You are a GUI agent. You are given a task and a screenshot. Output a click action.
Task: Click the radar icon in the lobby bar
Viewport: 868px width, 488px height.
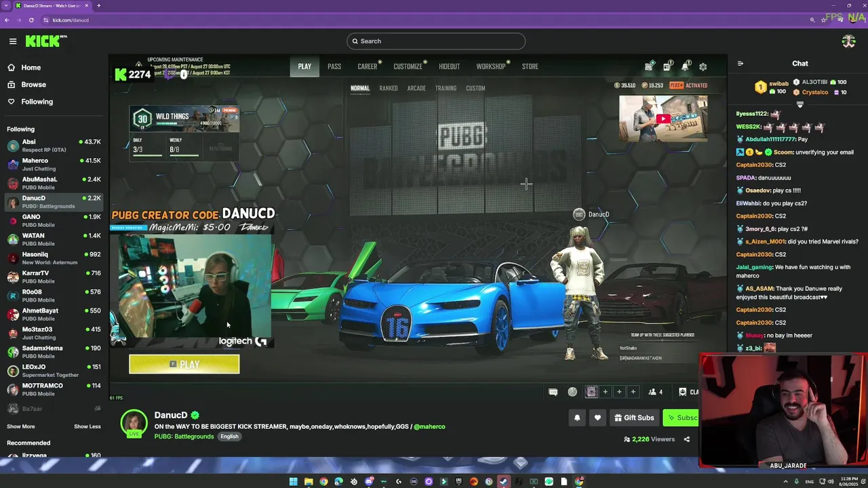pyautogui.click(x=572, y=392)
